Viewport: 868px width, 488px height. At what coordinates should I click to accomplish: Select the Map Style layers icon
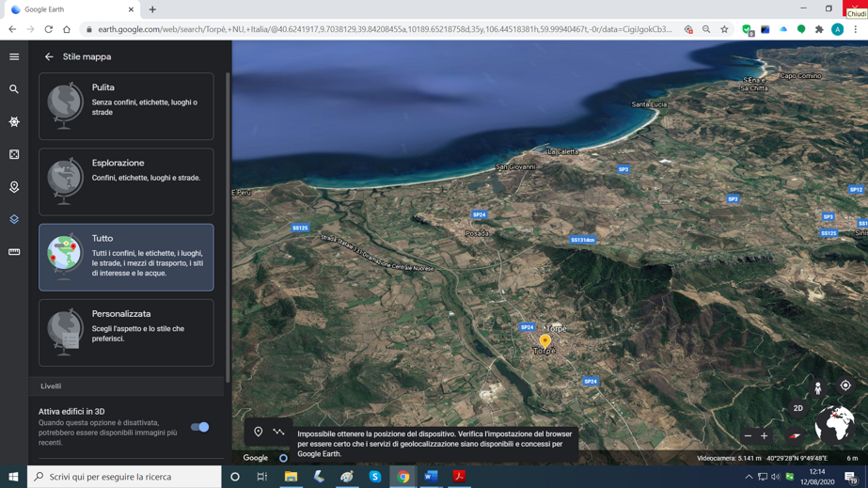point(14,219)
